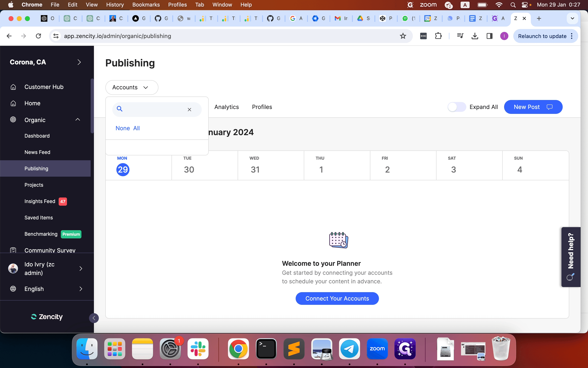588x368 pixels.
Task: Create a New Post
Action: (x=533, y=107)
